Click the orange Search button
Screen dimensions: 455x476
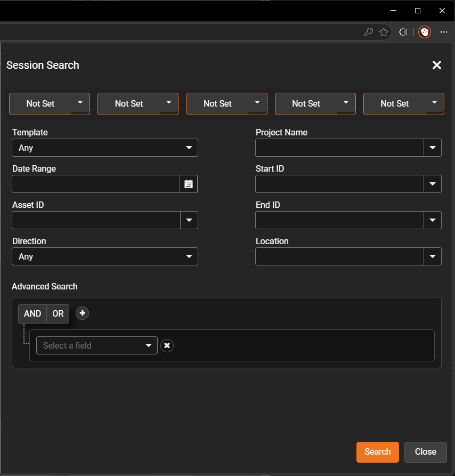click(378, 452)
